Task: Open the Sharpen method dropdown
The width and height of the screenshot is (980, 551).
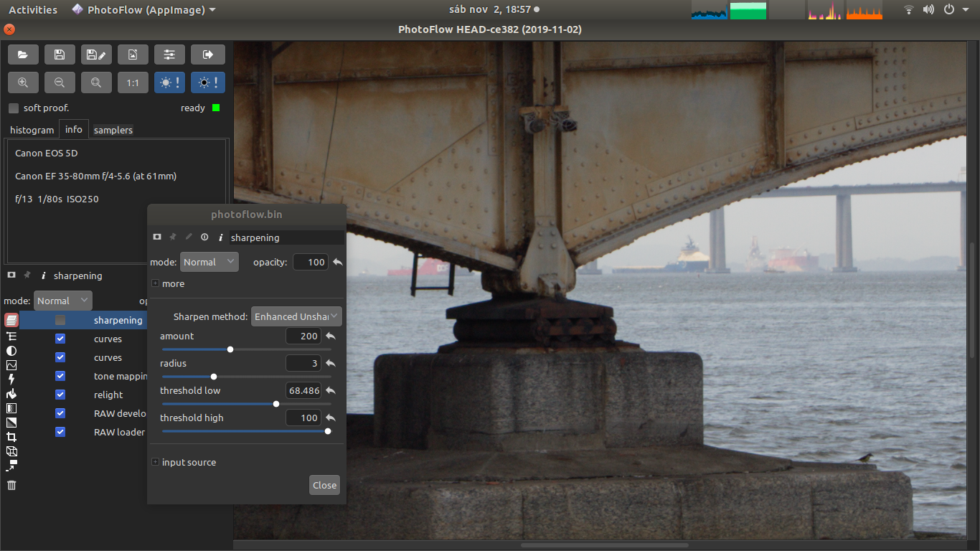Action: pos(296,316)
